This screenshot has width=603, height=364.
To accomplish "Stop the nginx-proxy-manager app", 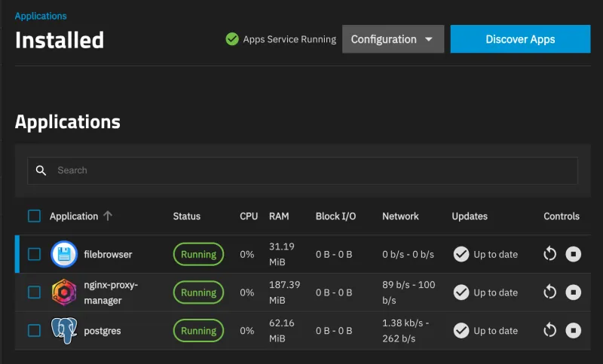I will click(x=573, y=292).
